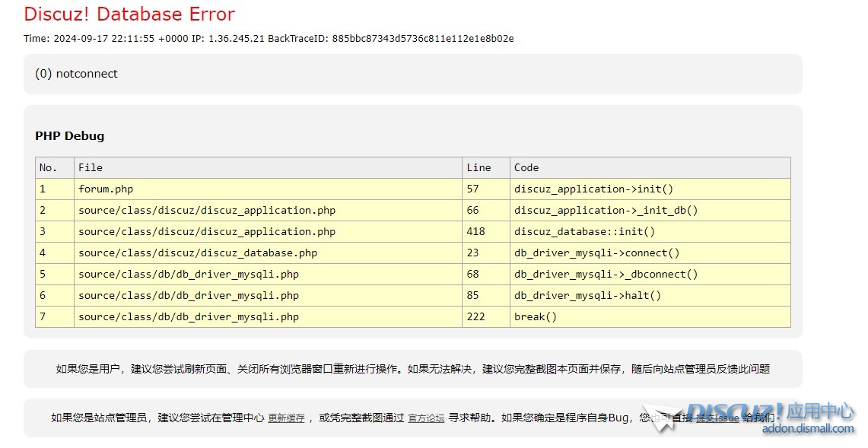Click the (0) notconnect error message
This screenshot has width=868, height=448.
[x=76, y=74]
